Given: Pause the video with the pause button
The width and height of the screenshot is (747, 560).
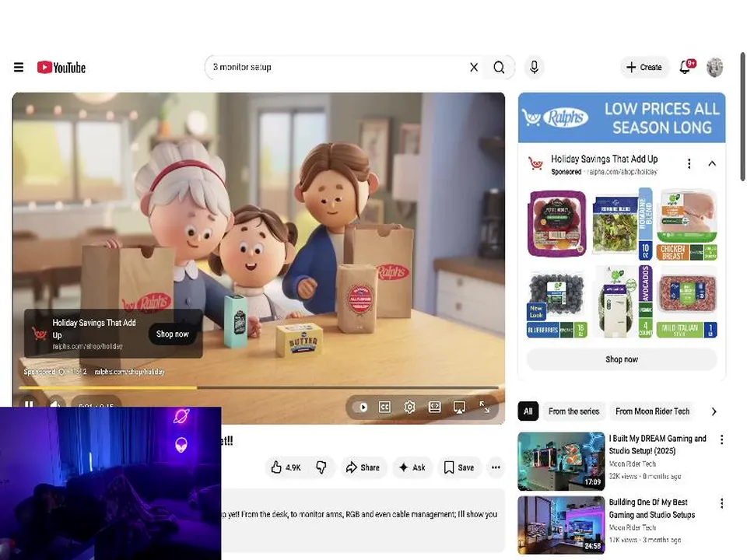Looking at the screenshot, I should click(x=29, y=406).
